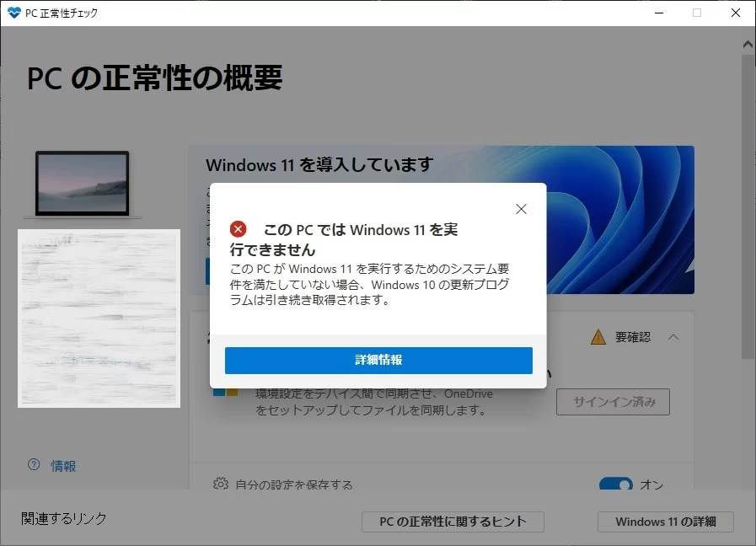Click the オン label beside the toggle
The height and width of the screenshot is (546, 756).
pos(651,484)
